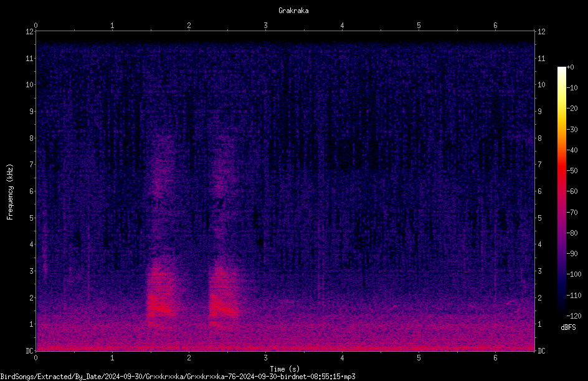Click the 1 second tick on bottom axis
Viewport: 588px width, 381px height.
tap(112, 358)
